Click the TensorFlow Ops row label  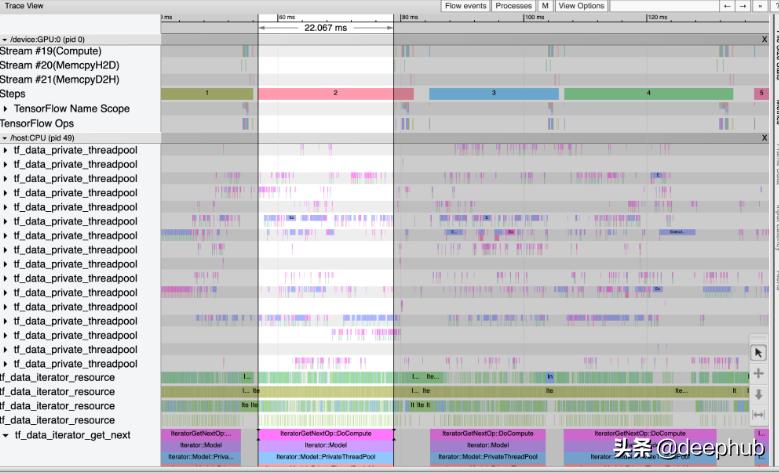click(37, 123)
